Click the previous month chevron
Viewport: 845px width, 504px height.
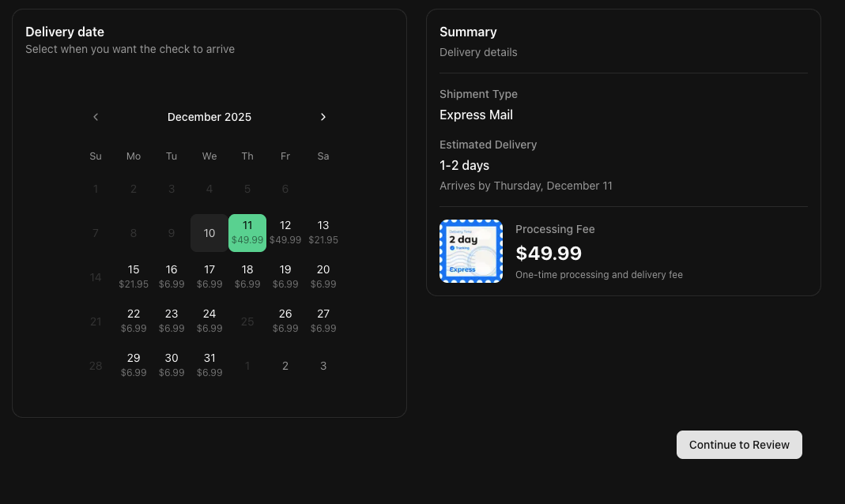(96, 117)
